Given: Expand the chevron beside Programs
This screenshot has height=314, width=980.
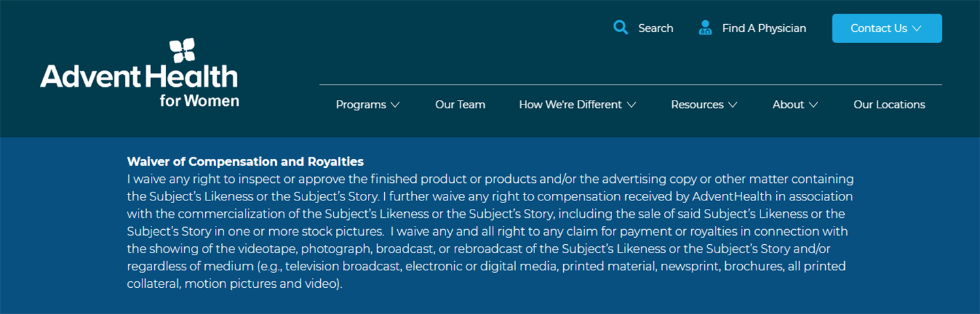Looking at the screenshot, I should tap(395, 104).
